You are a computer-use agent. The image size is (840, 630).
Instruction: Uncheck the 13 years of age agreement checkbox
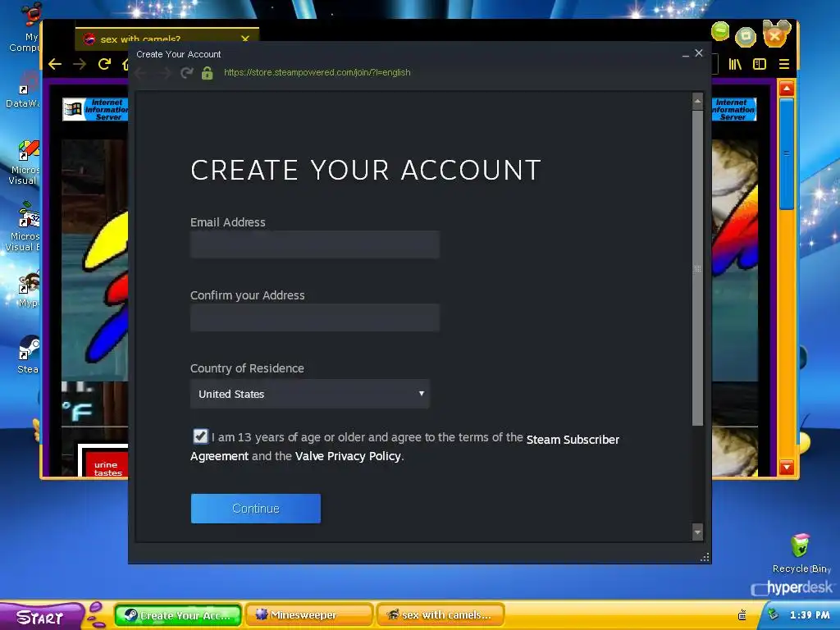click(x=200, y=436)
